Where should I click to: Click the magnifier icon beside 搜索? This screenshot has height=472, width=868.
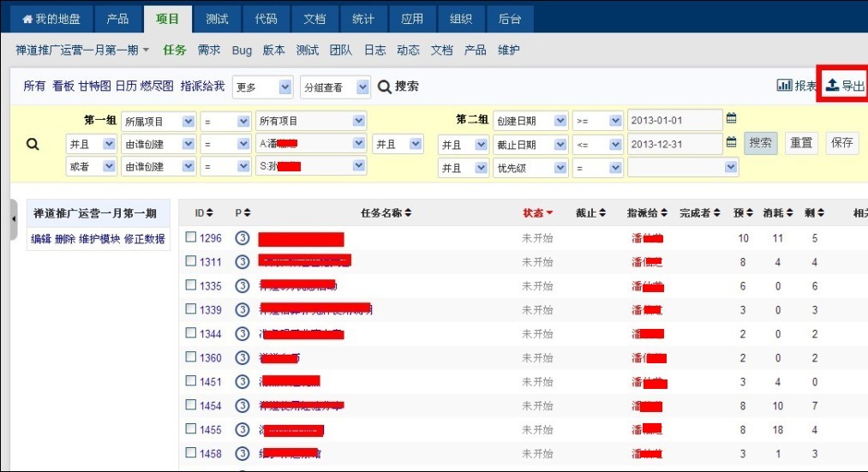[x=384, y=87]
